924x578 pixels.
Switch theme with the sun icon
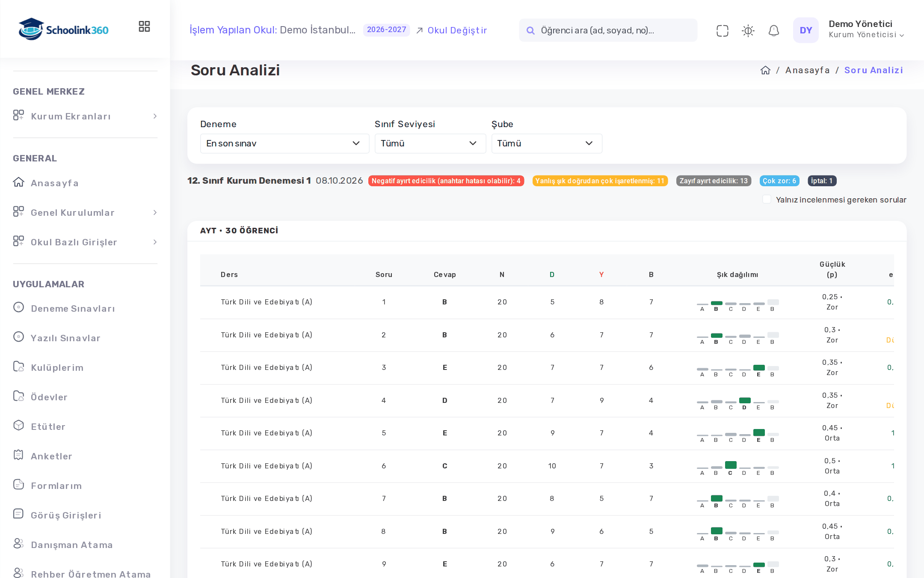point(748,30)
